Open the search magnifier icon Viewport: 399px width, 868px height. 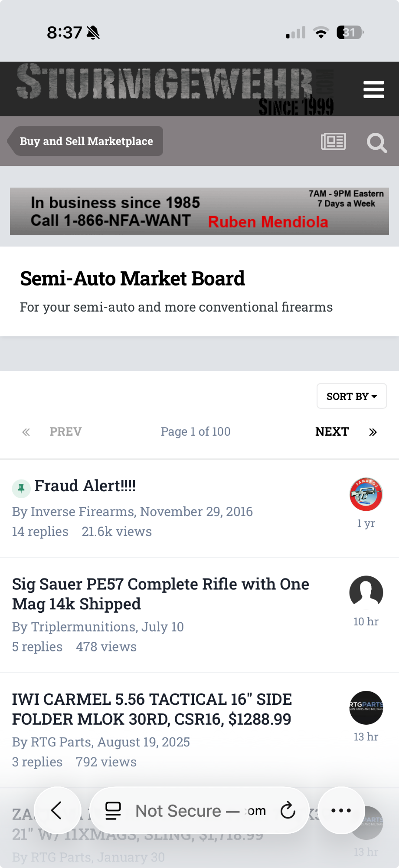376,142
